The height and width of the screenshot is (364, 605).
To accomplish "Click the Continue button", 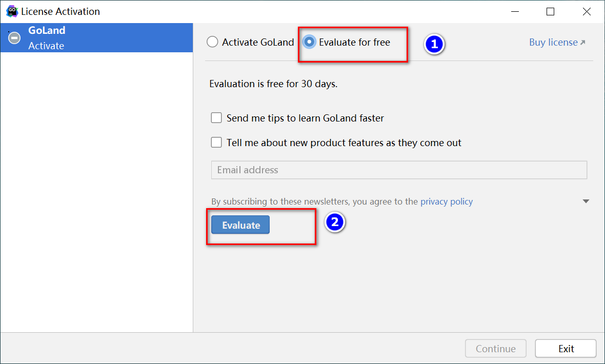I will (x=495, y=349).
